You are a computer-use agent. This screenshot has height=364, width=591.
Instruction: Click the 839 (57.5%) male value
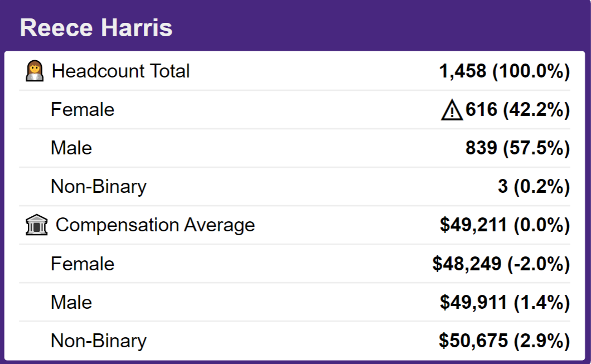517,148
